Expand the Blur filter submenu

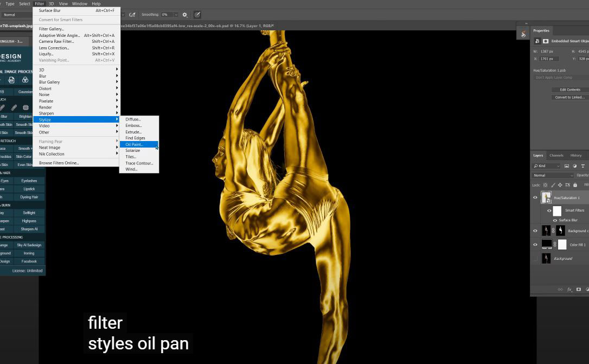76,76
